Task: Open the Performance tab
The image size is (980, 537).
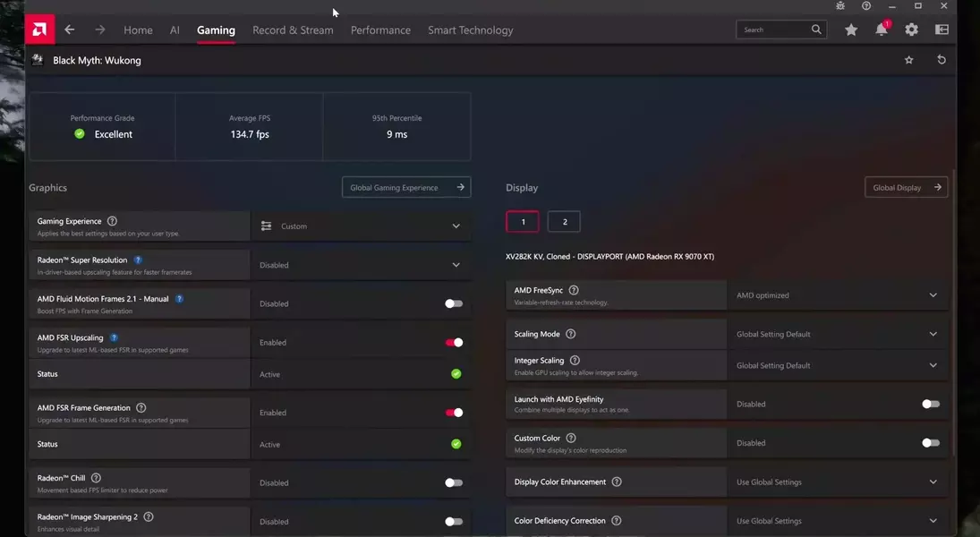Action: [x=380, y=30]
